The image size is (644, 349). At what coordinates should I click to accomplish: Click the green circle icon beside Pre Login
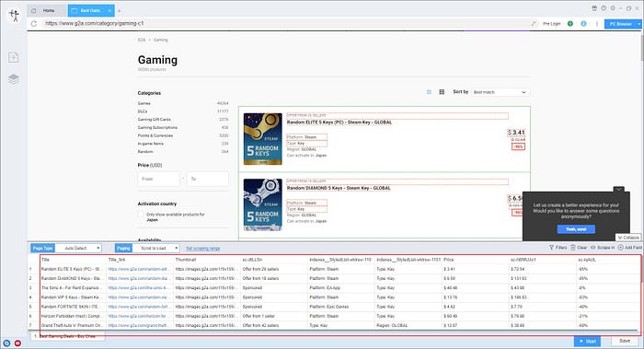[x=570, y=23]
